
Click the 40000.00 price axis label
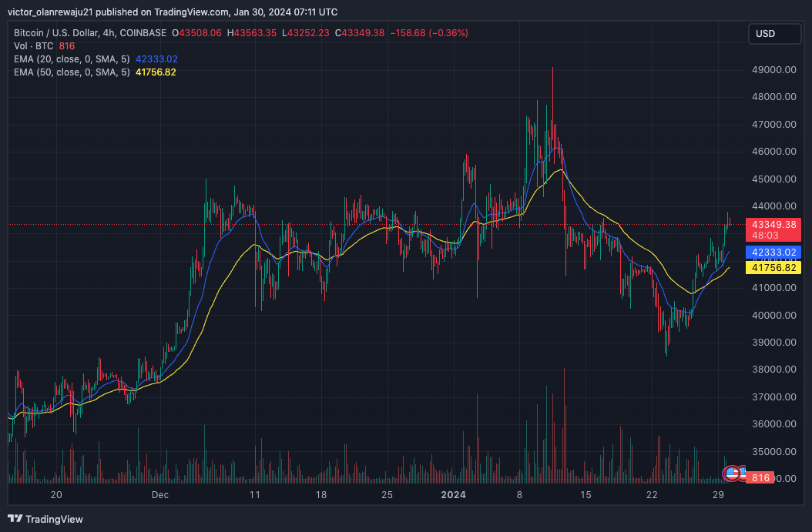click(773, 315)
